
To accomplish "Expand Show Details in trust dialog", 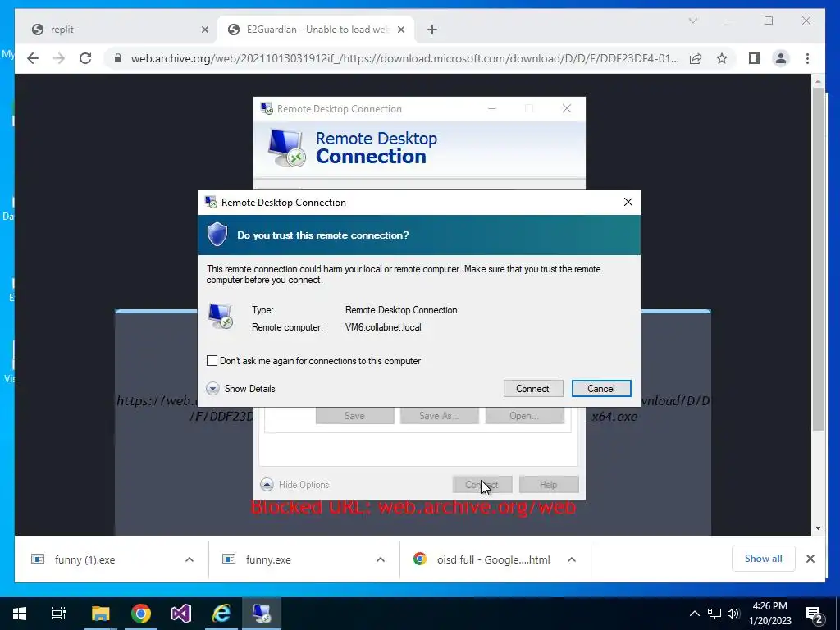I will (241, 388).
